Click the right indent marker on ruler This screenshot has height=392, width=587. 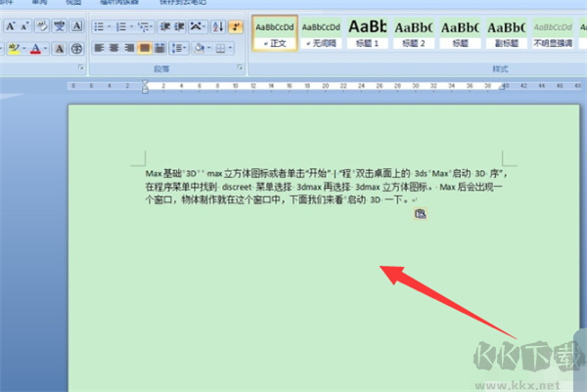pyautogui.click(x=502, y=87)
